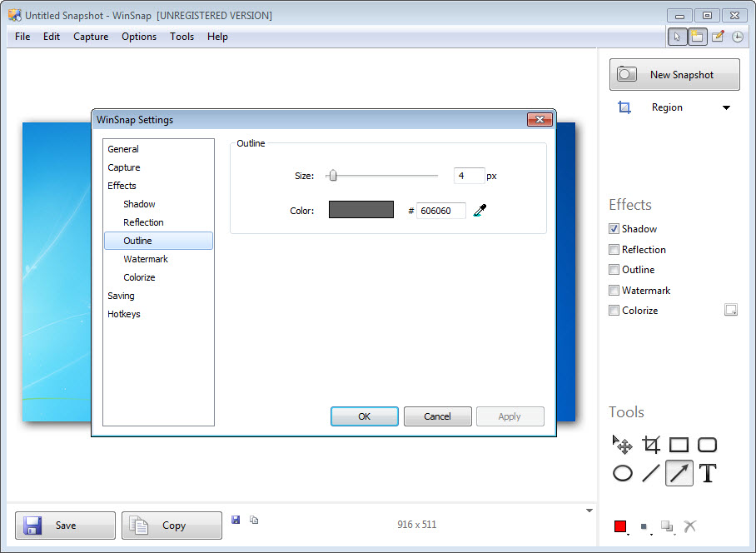Screen dimensions: 756x553
Task: Click the outline Size slider handle
Action: pos(333,176)
